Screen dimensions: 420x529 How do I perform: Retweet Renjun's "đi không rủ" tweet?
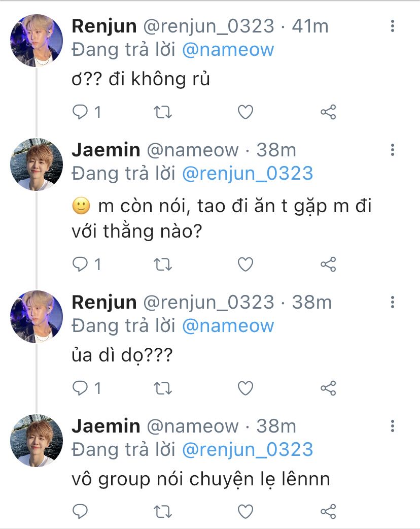point(163,112)
